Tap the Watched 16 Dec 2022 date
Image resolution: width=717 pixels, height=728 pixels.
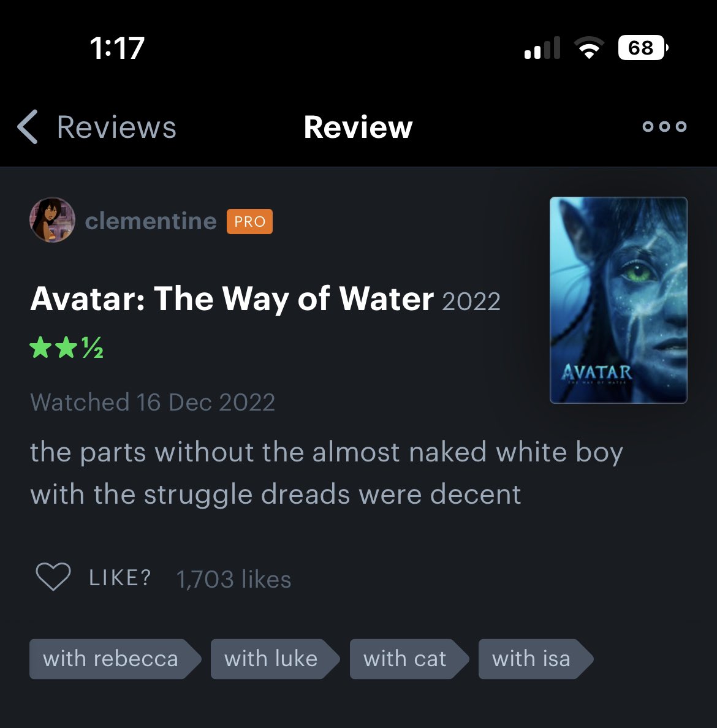coord(153,402)
